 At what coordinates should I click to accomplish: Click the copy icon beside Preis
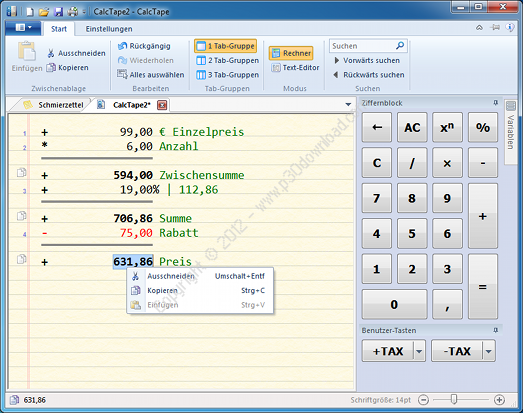pyautogui.click(x=21, y=259)
